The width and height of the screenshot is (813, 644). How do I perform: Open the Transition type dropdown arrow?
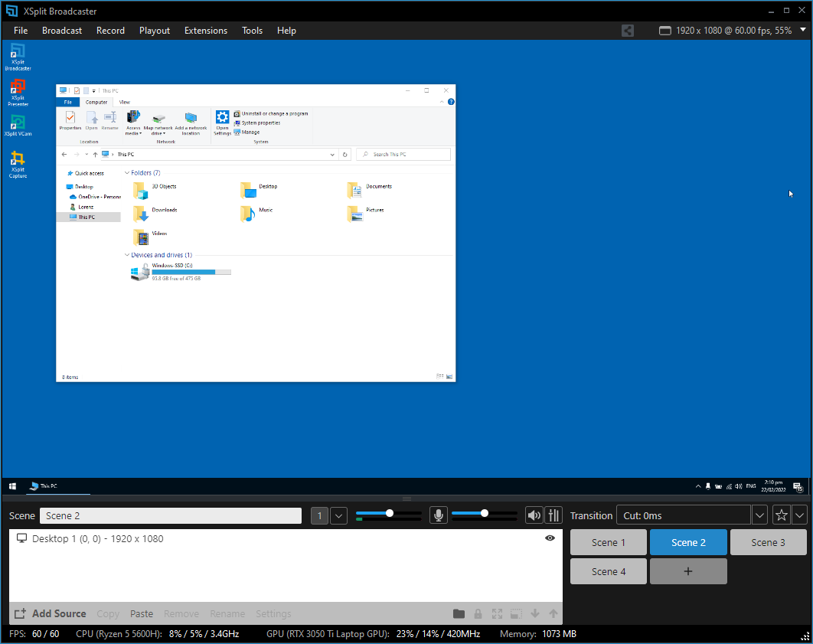click(759, 515)
